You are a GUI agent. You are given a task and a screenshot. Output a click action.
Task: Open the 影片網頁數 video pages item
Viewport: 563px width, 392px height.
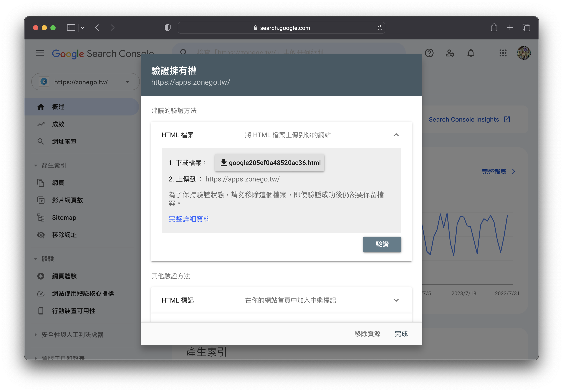[x=82, y=200]
